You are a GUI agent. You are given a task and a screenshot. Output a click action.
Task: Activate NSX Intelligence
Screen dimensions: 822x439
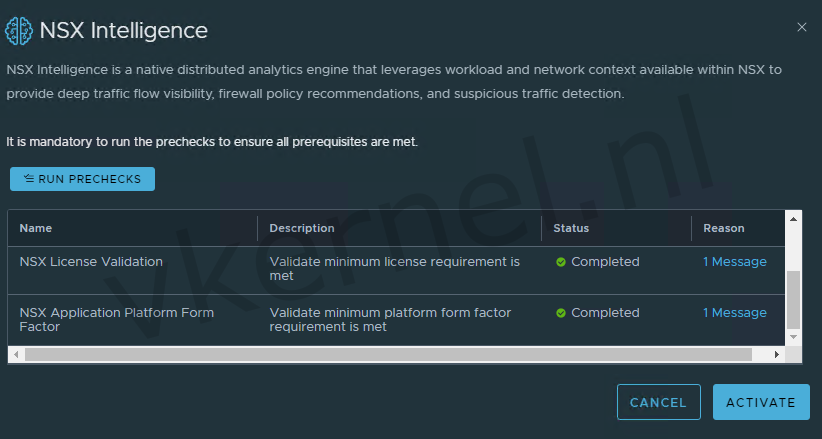(761, 402)
